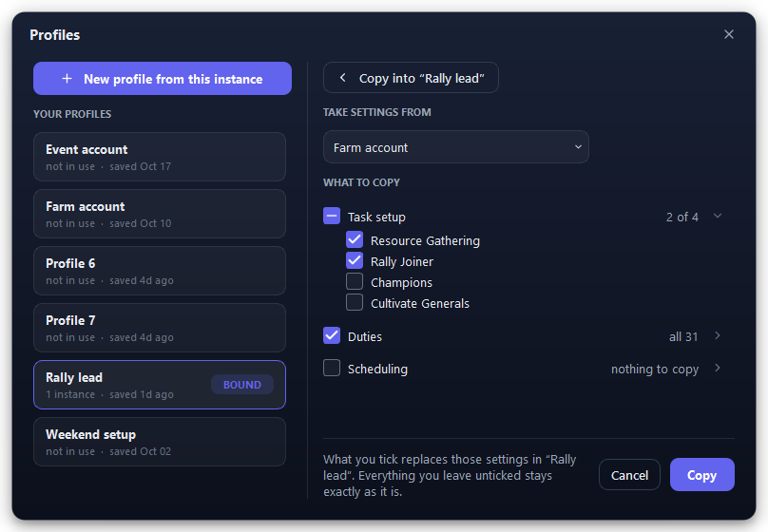Viewport: 768px width, 532px height.
Task: Untick the Resource Gathering checkbox
Action: [355, 239]
